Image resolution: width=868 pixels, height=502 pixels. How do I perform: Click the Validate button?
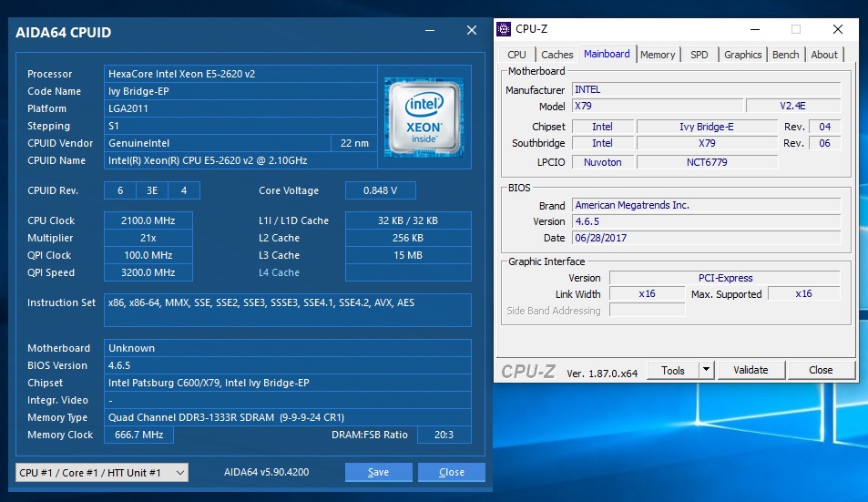[x=751, y=370]
